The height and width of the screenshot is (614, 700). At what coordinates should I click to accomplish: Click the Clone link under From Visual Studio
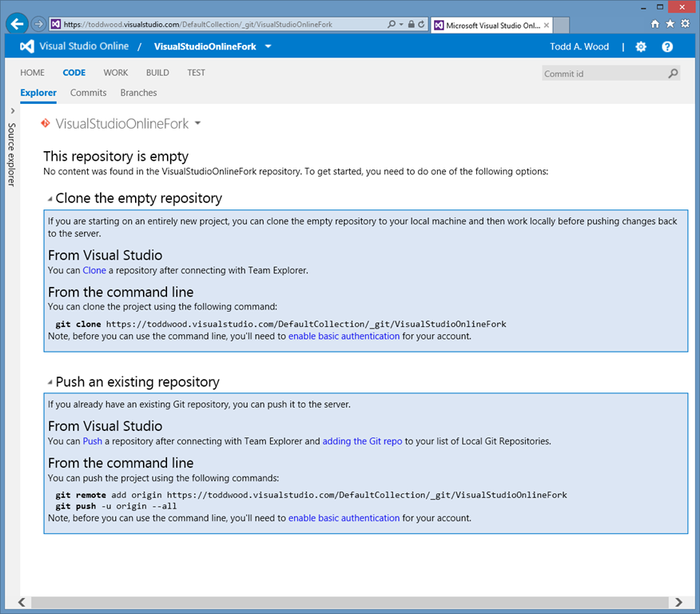pos(94,270)
